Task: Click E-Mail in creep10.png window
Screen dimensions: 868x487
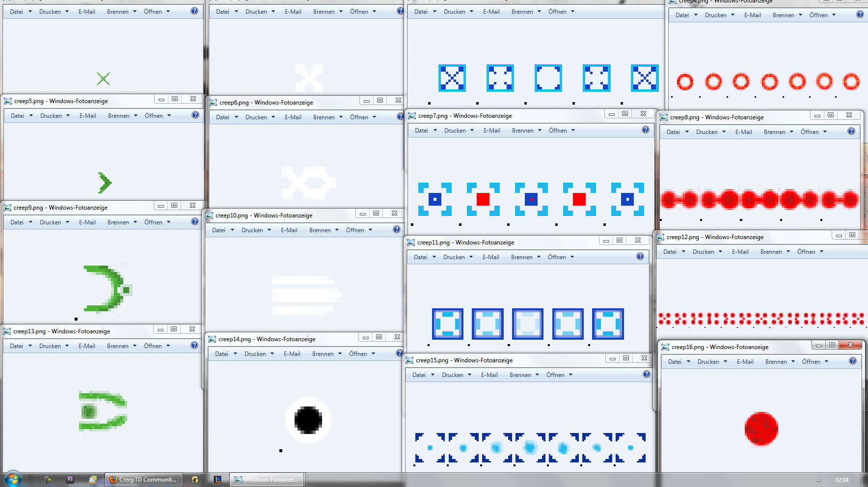Action: tap(289, 230)
